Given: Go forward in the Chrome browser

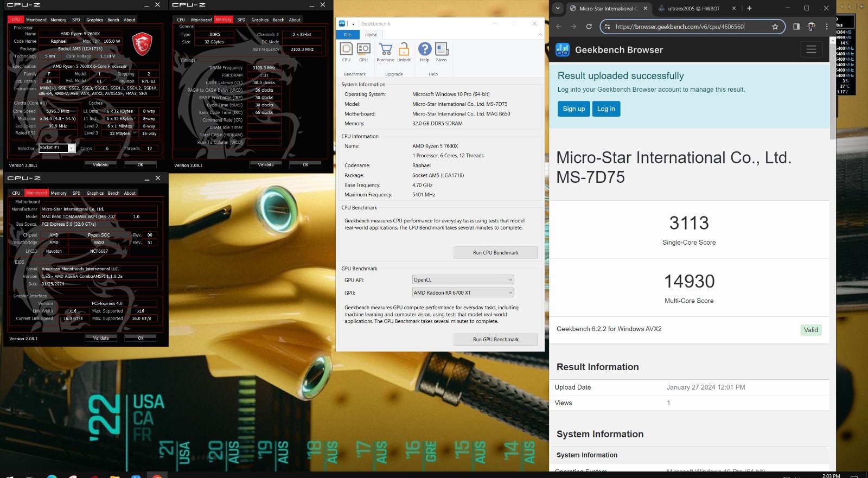Looking at the screenshot, I should tap(574, 26).
